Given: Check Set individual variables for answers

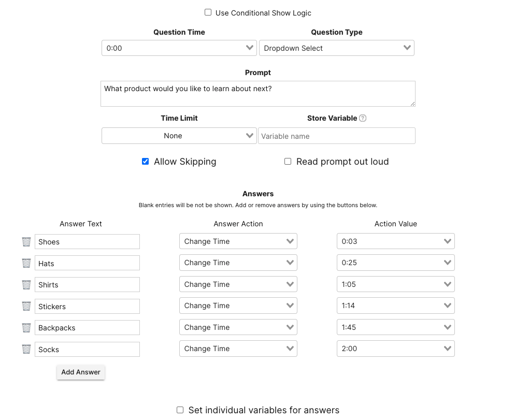Looking at the screenshot, I should pyautogui.click(x=180, y=410).
